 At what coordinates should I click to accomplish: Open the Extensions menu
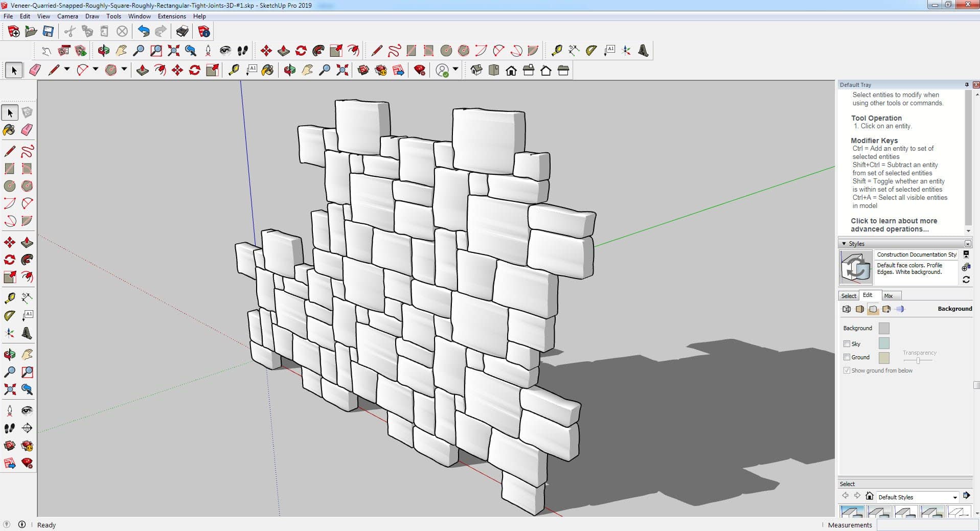tap(172, 16)
